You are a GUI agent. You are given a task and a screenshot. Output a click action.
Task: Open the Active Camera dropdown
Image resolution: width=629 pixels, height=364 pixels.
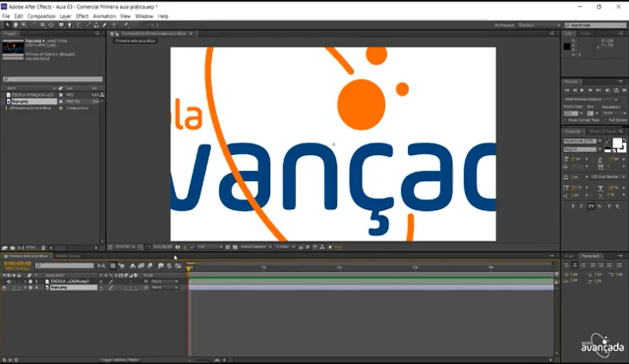256,247
